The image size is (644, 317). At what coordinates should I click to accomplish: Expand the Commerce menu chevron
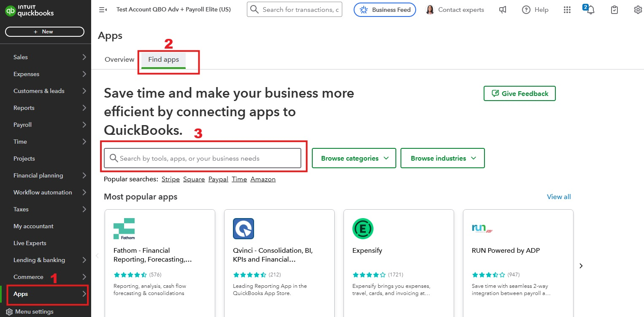pyautogui.click(x=84, y=277)
